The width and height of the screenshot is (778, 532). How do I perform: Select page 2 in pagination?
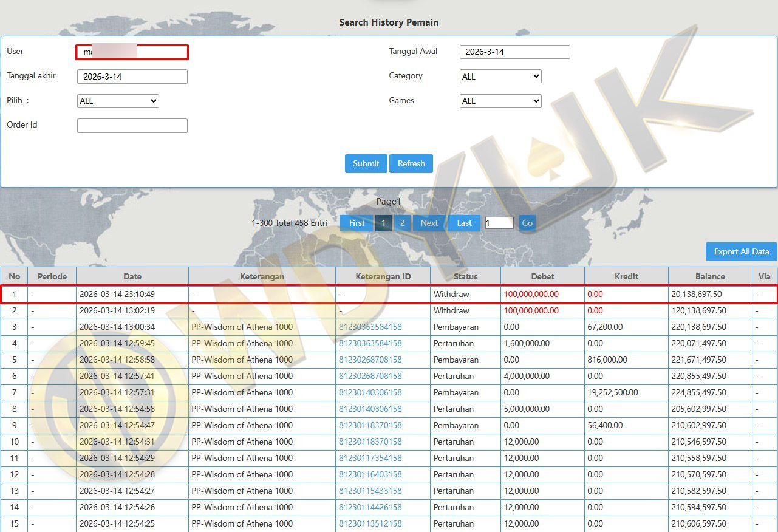click(402, 223)
